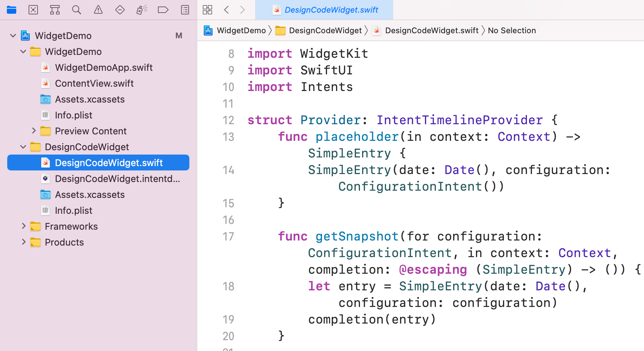Screen dimensions: 644x351
Task: Open the Debug navigator spray icon
Action: [x=142, y=10]
